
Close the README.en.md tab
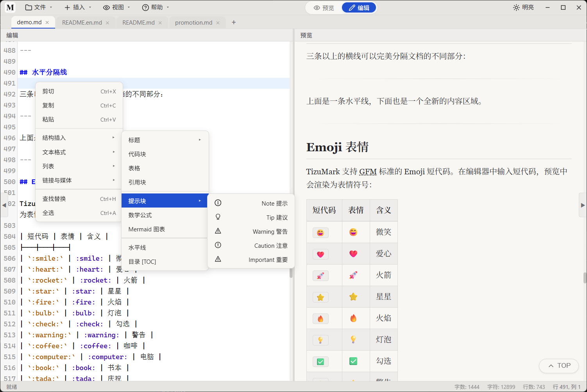[107, 23]
